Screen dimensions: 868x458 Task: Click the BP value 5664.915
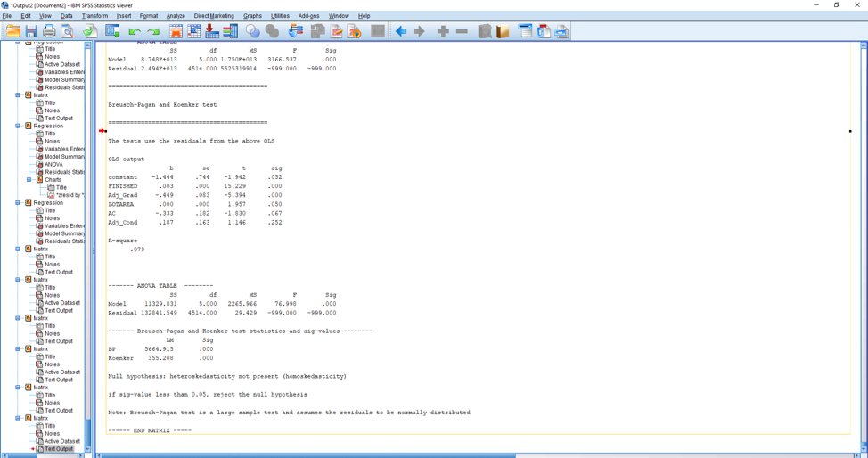(x=159, y=349)
